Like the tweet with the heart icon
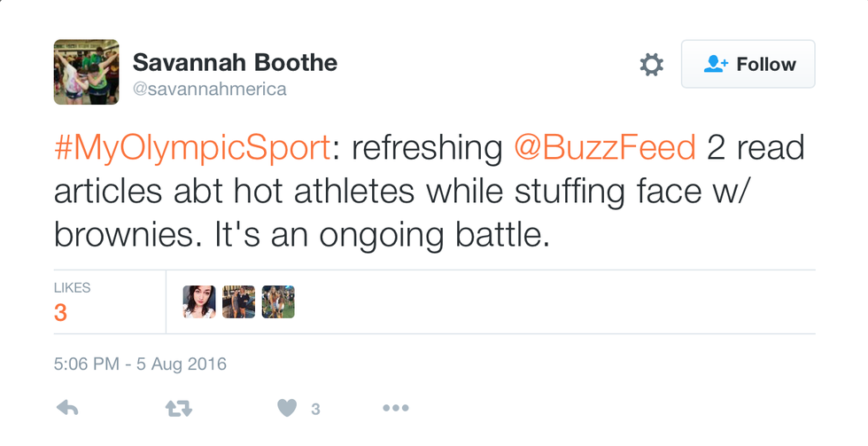Viewport: 868px width, 446px height. [x=286, y=409]
